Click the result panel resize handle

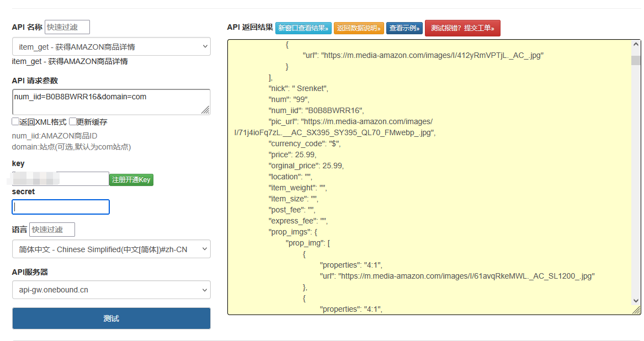(637, 311)
